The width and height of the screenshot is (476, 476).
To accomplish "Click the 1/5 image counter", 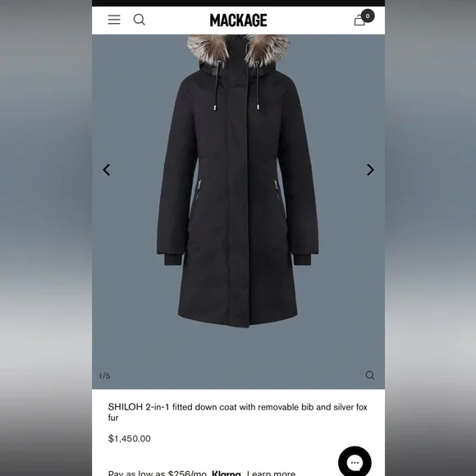I will click(x=104, y=376).
